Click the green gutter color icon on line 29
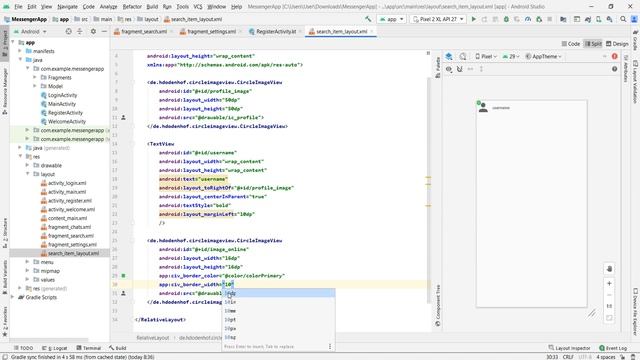The height and width of the screenshot is (360, 640). (x=124, y=276)
